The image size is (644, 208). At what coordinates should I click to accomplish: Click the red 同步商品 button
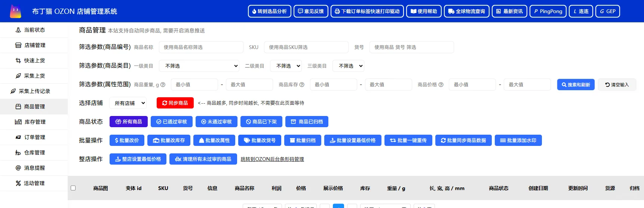click(x=175, y=103)
